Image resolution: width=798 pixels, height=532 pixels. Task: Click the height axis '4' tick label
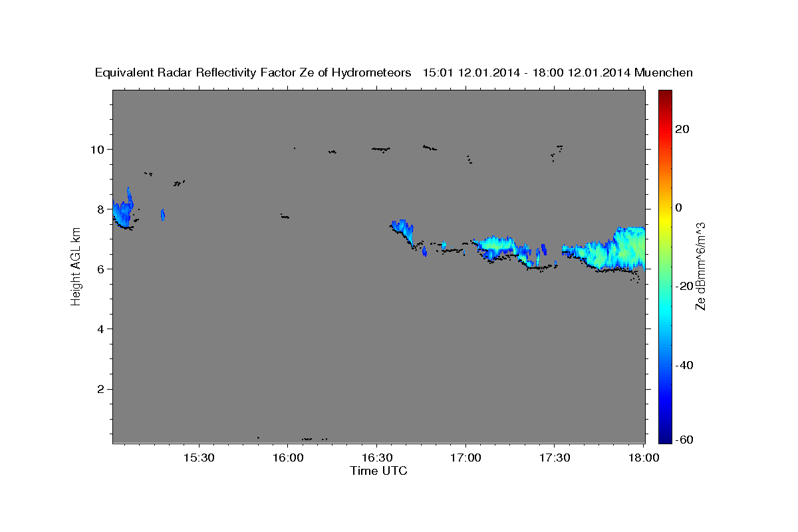[102, 329]
